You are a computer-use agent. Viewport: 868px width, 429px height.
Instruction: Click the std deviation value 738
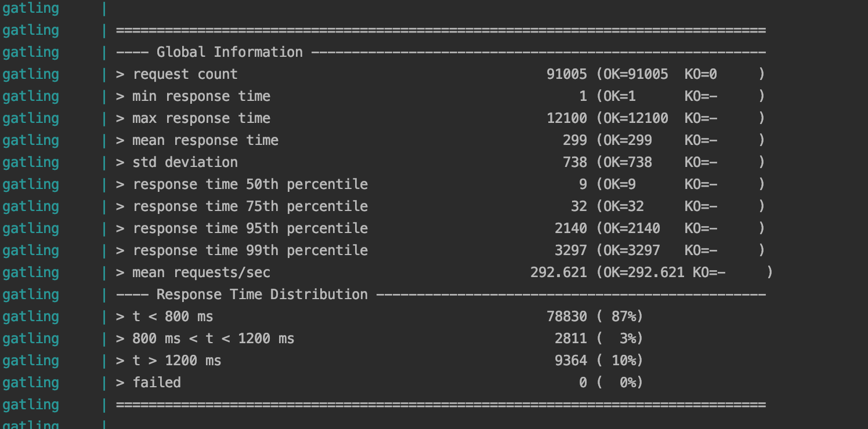[x=574, y=162]
